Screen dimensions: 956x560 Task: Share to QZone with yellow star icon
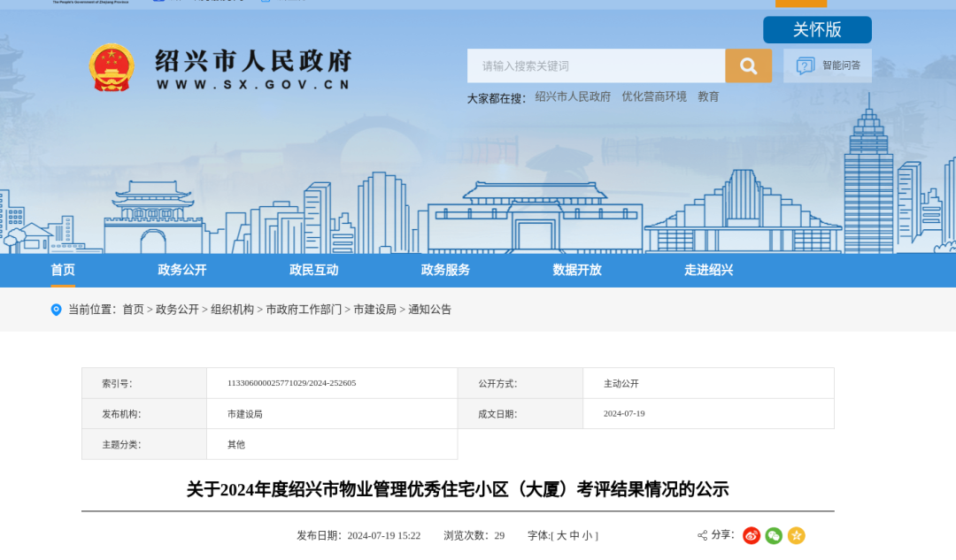[797, 535]
